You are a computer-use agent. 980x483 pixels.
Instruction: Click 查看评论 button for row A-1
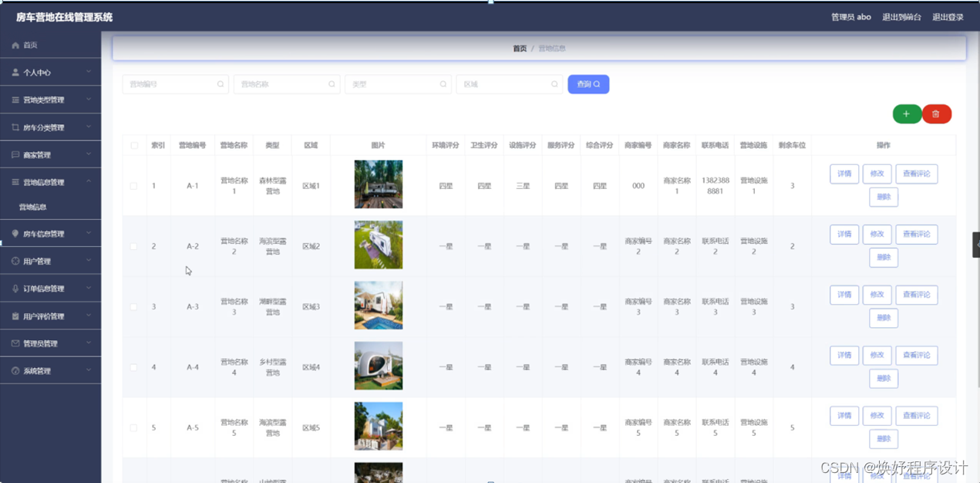tap(917, 174)
